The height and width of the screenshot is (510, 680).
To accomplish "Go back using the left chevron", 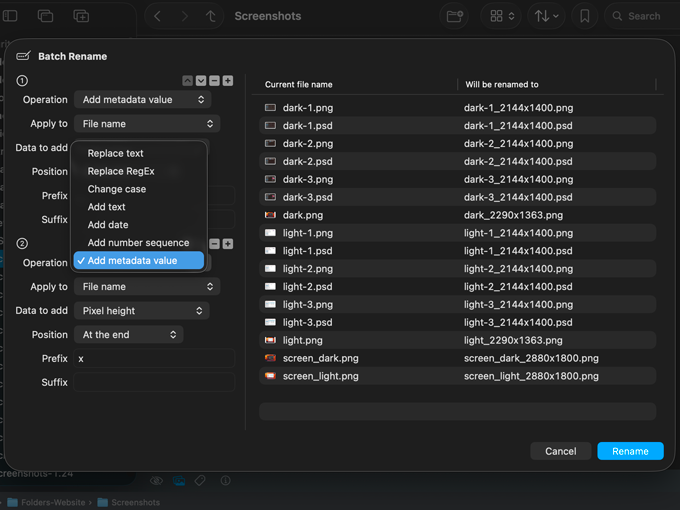I will [x=158, y=16].
